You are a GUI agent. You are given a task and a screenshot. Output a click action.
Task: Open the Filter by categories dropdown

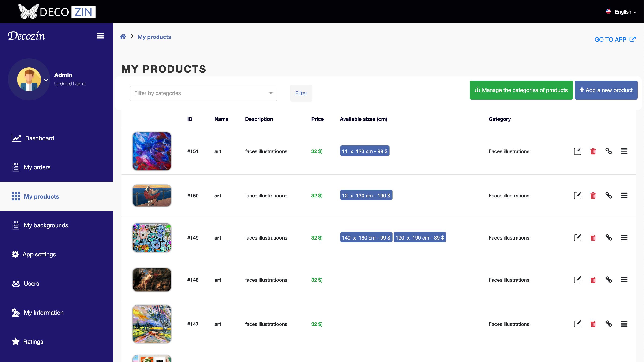coord(203,93)
